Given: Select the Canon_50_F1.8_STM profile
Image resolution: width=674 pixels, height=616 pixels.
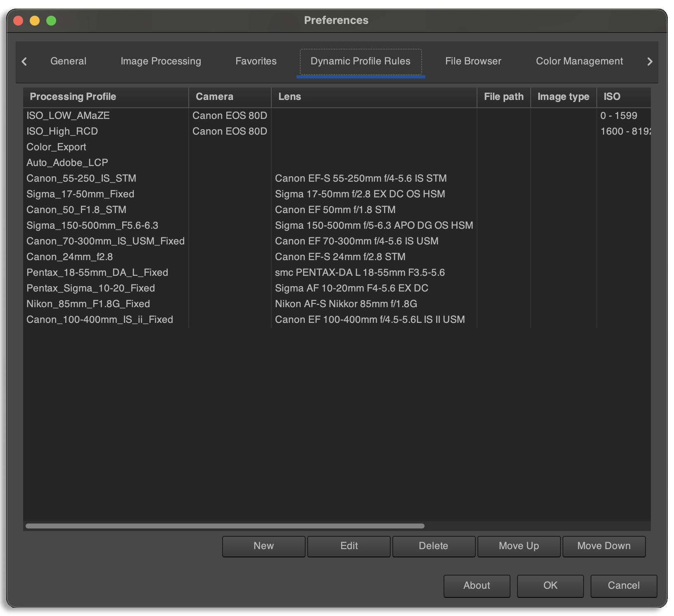Looking at the screenshot, I should pyautogui.click(x=76, y=210).
